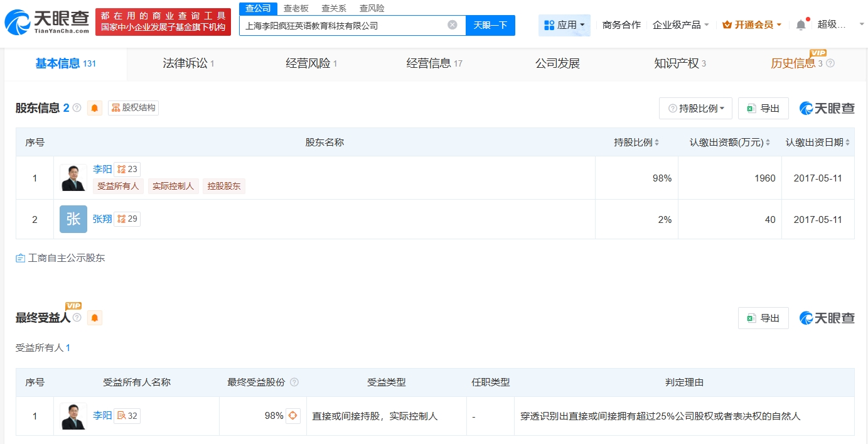Click the orange alert bell beside 股东信息
Image resolution: width=868 pixels, height=444 pixels.
pos(95,108)
